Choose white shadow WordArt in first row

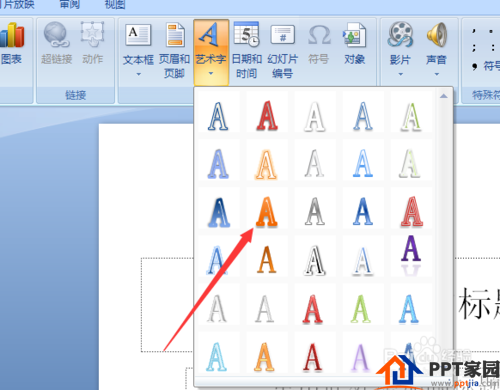pos(315,116)
